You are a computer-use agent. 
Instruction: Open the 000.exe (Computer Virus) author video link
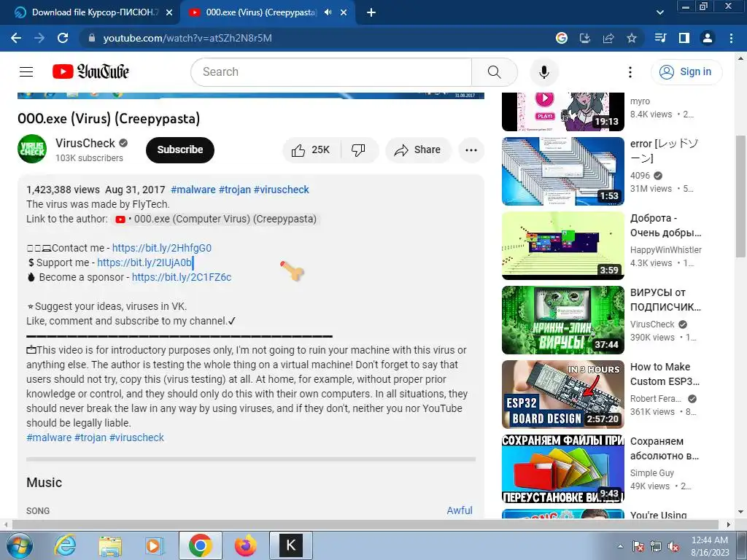pos(216,219)
